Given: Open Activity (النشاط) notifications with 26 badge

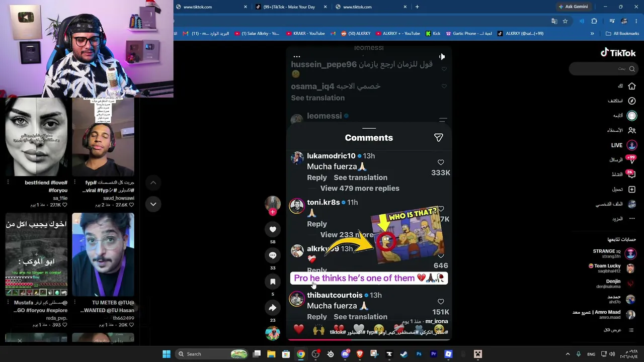Looking at the screenshot, I should 631,174.
